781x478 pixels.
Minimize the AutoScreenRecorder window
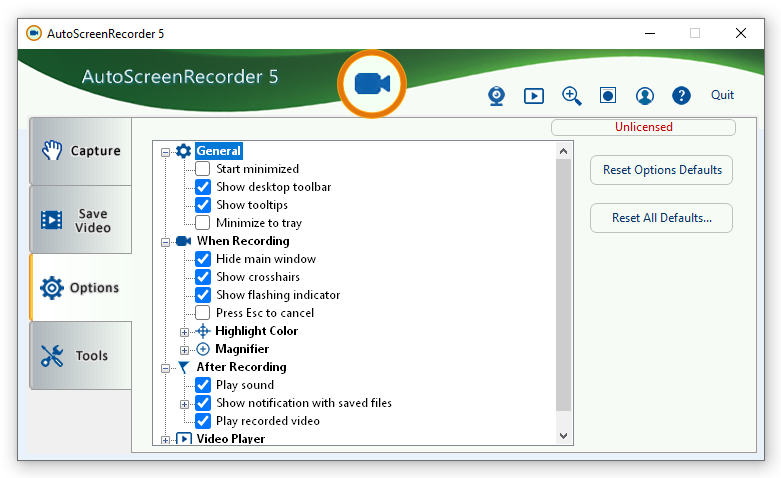650,33
